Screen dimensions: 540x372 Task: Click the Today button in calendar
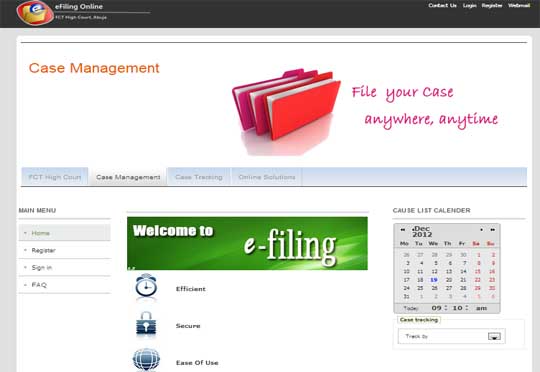coord(411,308)
